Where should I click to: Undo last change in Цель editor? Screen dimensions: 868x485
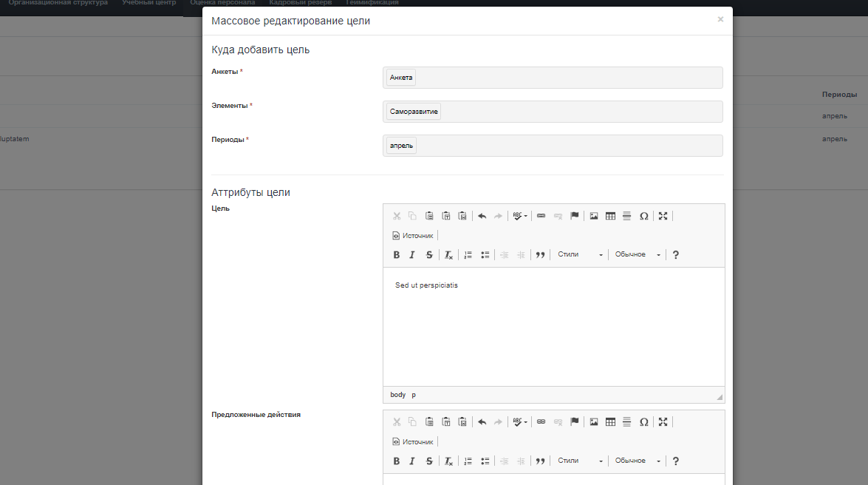click(x=482, y=216)
